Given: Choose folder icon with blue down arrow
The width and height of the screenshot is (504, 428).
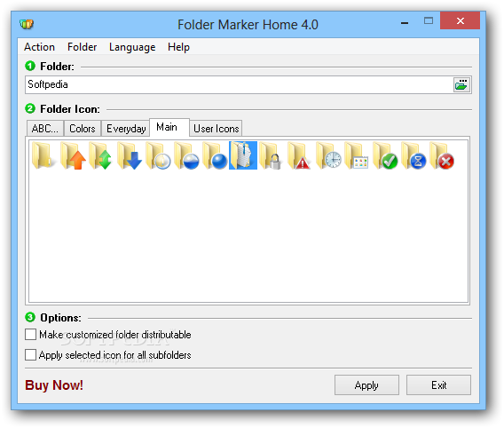Looking at the screenshot, I should click(x=130, y=155).
